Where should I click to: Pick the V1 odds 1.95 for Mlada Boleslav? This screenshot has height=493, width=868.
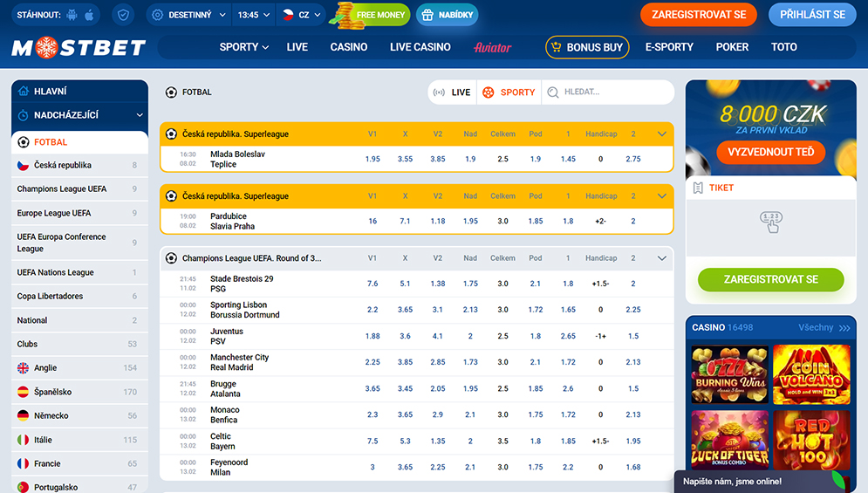372,159
